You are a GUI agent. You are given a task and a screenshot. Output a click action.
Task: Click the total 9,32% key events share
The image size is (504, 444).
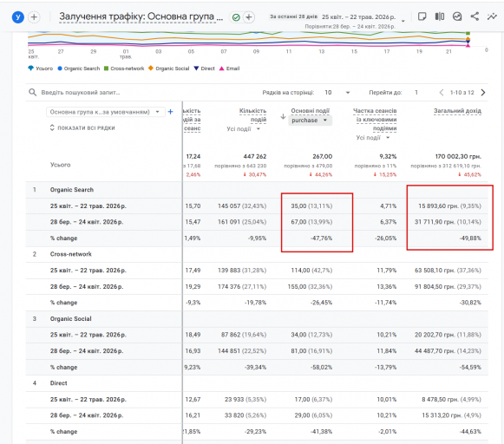(388, 156)
